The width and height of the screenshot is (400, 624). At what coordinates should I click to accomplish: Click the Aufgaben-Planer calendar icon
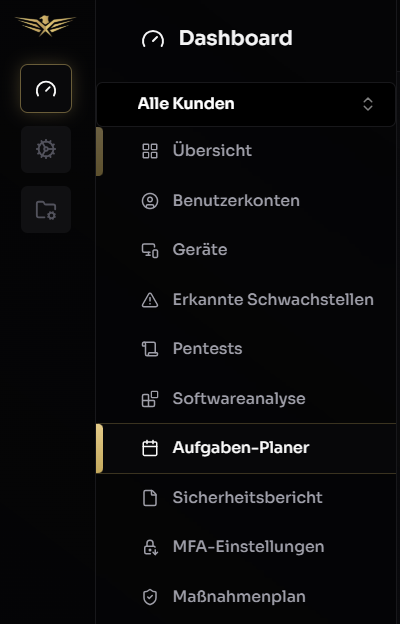coord(150,448)
